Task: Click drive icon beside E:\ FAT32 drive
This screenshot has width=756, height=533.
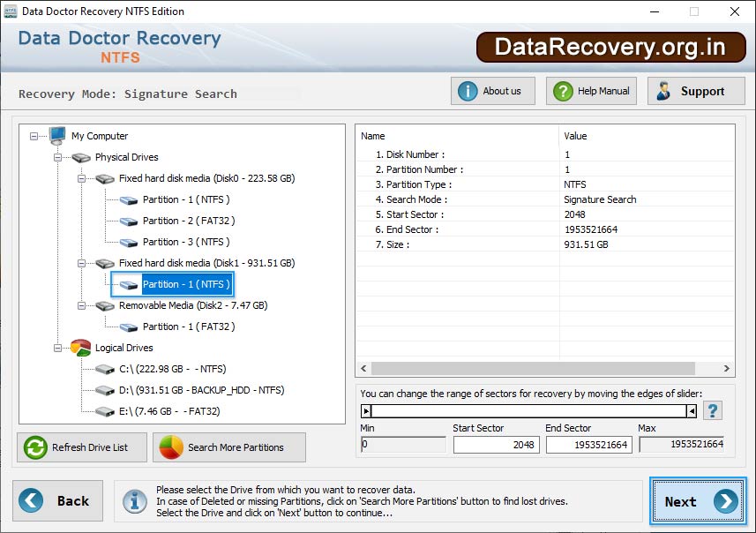Action: pos(105,411)
